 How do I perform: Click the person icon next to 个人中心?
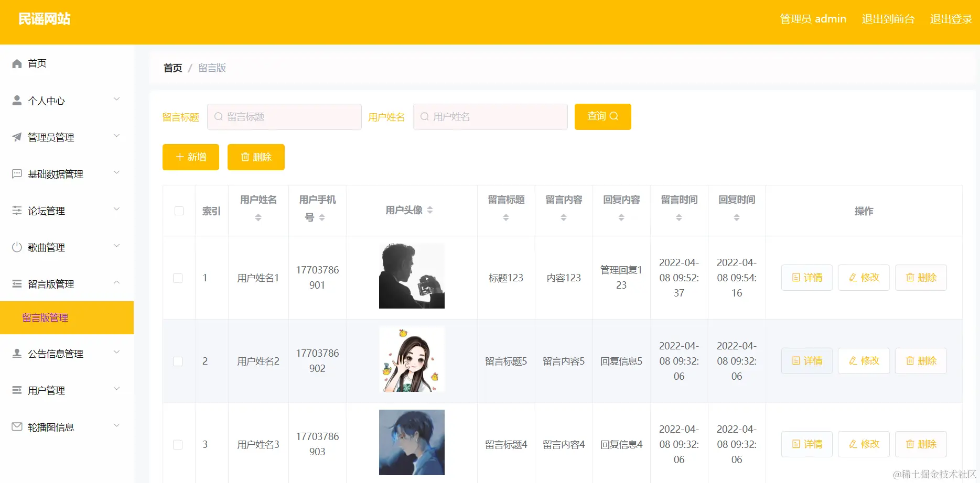point(16,100)
